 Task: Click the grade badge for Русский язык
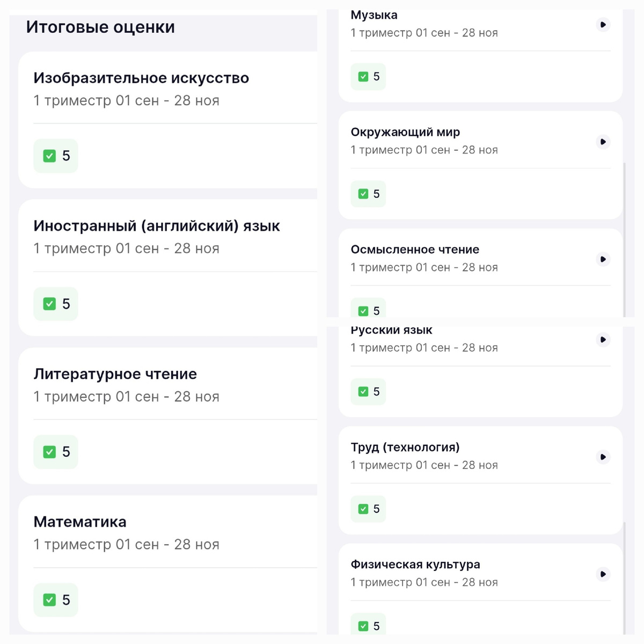[368, 391]
